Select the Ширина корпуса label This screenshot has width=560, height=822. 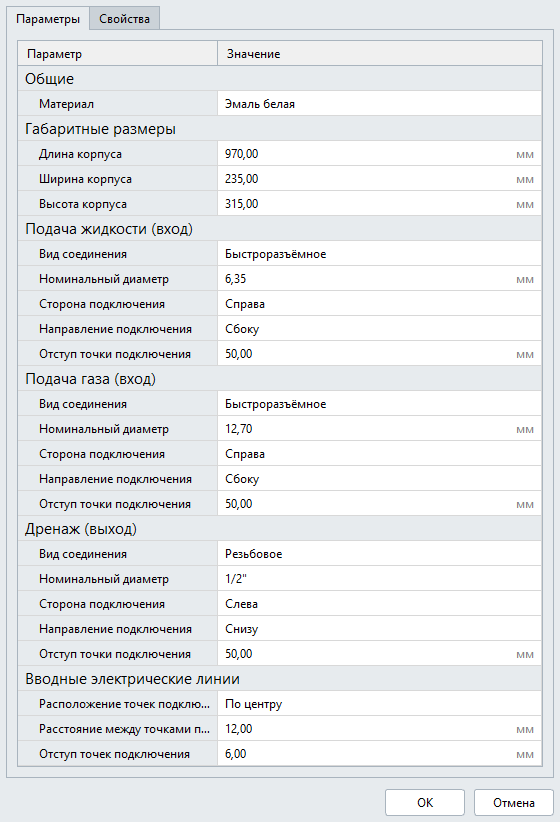pos(85,179)
